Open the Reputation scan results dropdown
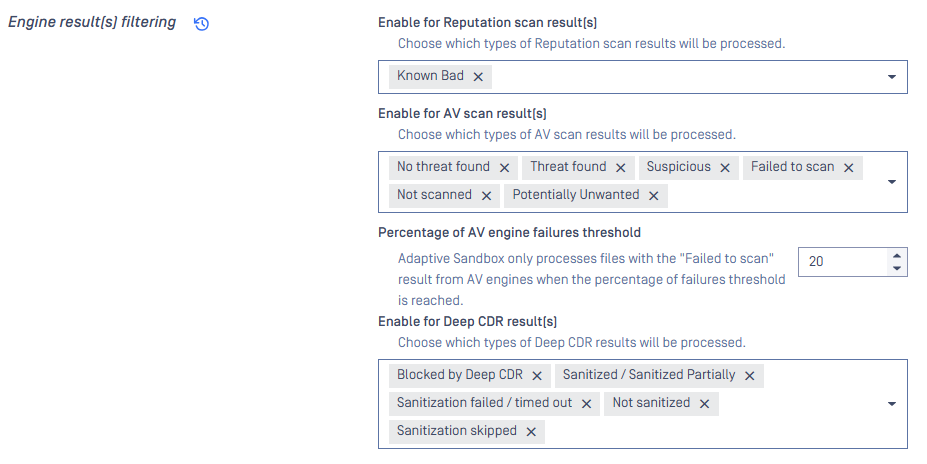 click(x=892, y=77)
